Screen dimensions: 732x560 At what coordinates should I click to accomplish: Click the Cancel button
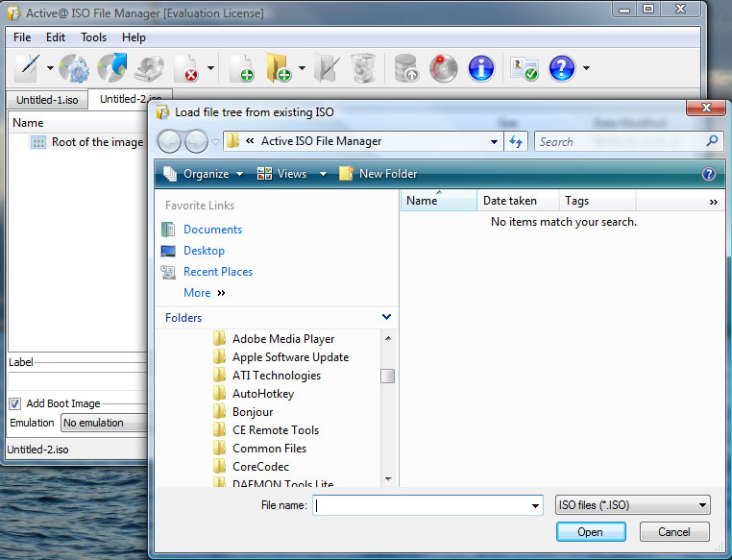pos(674,532)
